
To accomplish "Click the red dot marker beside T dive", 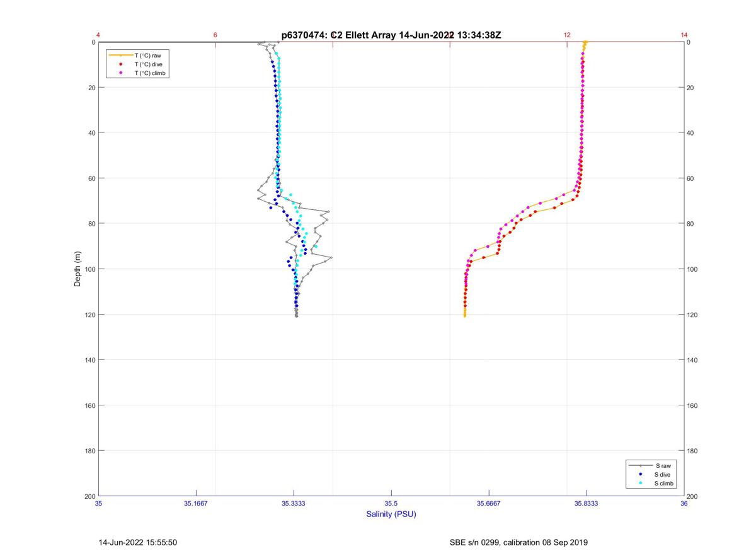I will 120,64.
